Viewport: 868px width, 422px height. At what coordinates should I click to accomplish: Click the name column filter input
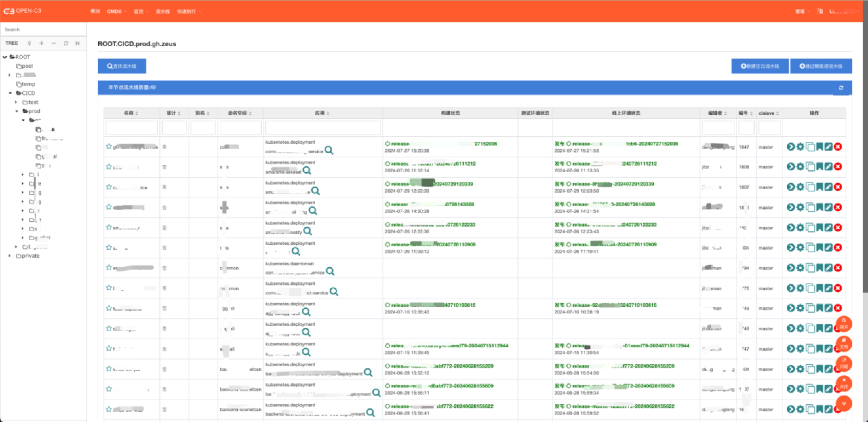point(132,128)
